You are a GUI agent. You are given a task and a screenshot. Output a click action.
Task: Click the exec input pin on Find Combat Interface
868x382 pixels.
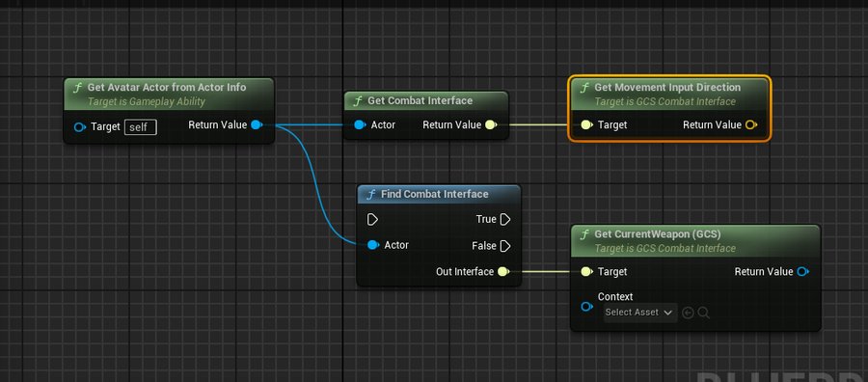[372, 220]
